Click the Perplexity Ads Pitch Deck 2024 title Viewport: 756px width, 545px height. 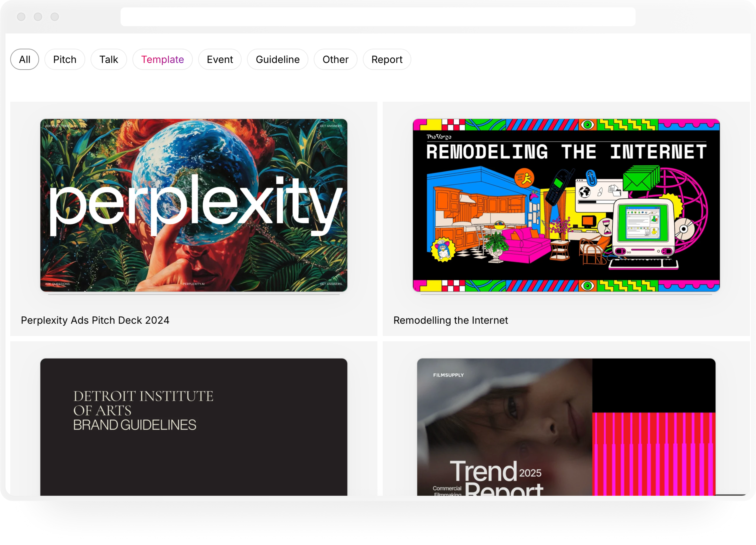pos(95,320)
